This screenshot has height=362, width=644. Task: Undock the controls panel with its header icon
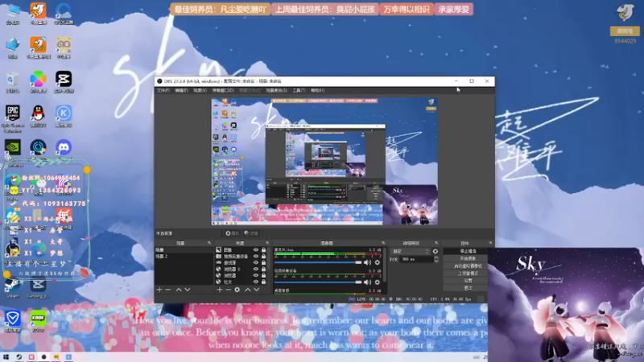[x=490, y=244]
